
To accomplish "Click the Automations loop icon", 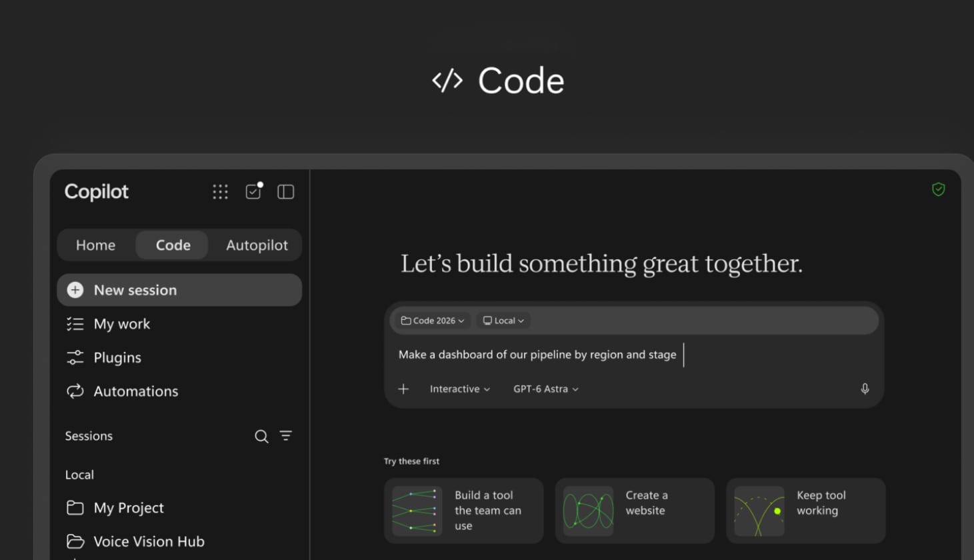I will coord(75,391).
